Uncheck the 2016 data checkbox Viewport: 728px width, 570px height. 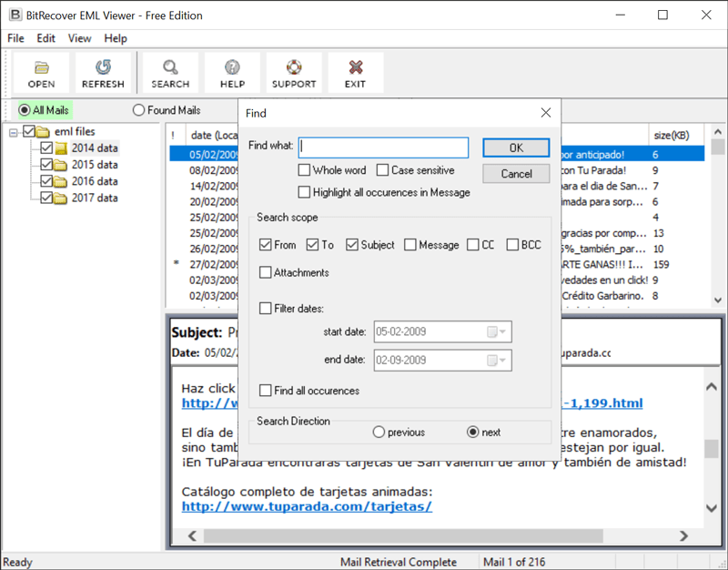[46, 181]
